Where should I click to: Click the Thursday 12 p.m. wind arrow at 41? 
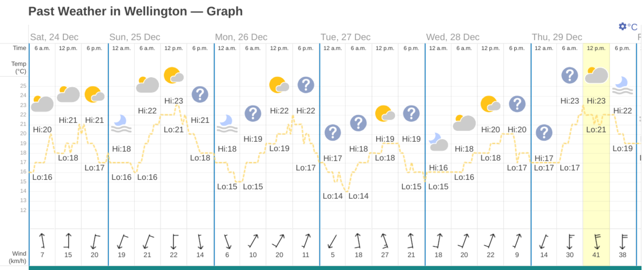coord(596,242)
